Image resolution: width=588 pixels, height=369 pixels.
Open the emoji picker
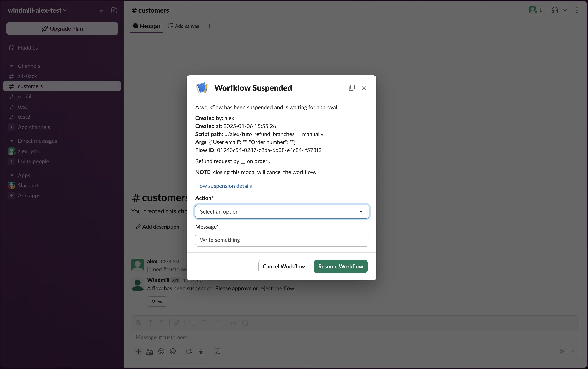point(161,351)
